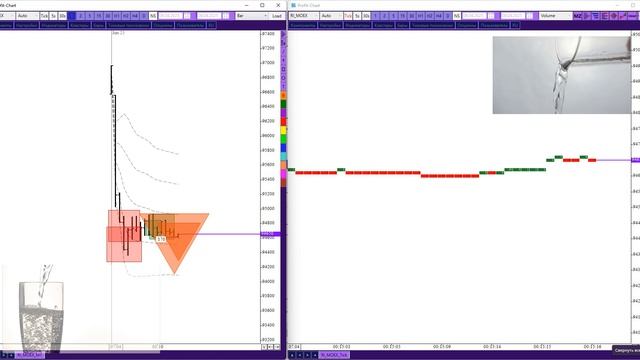Click the diagonal line icon in right toolbar
The height and width of the screenshot is (360, 640).
click(x=623, y=16)
